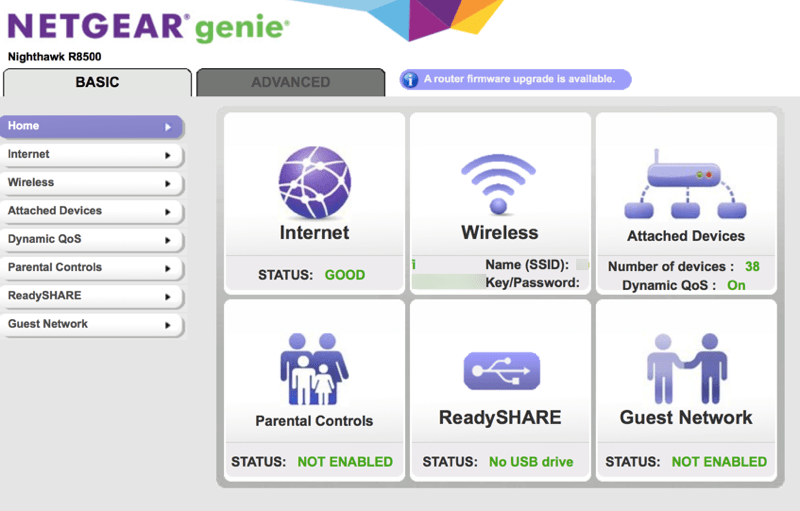Screen dimensions: 800x511
Task: Open ReadySHARE in the sidebar menu
Action: [91, 296]
